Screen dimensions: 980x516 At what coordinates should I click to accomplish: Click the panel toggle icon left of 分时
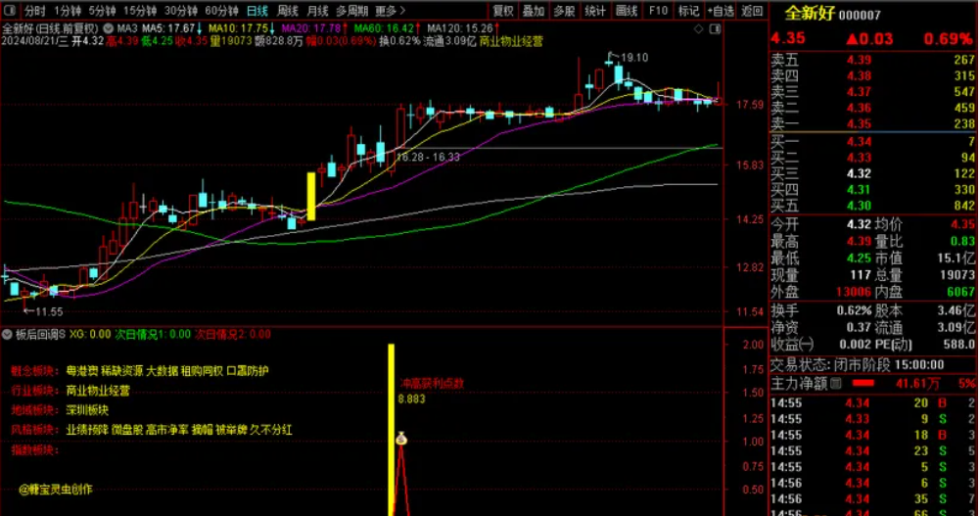coord(12,11)
